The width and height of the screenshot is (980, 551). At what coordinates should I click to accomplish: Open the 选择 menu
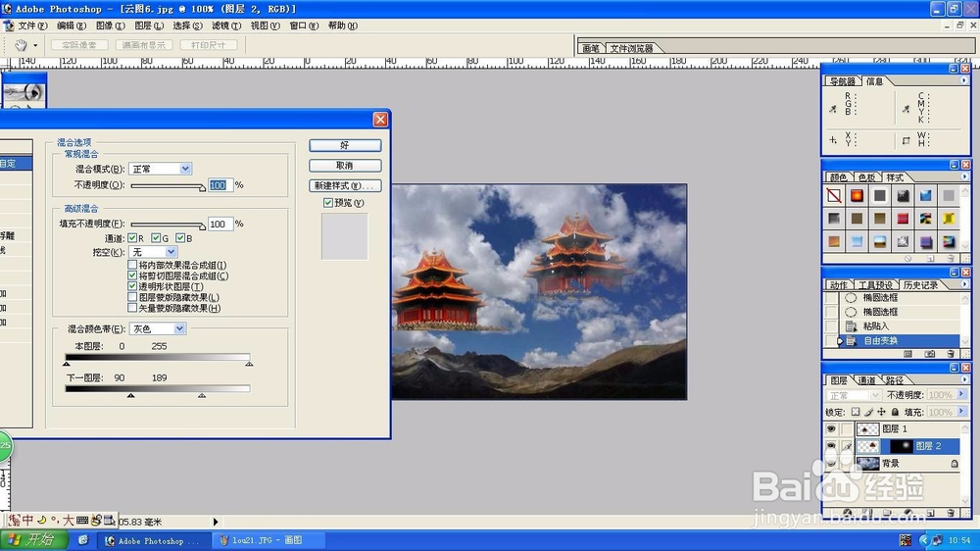point(187,25)
